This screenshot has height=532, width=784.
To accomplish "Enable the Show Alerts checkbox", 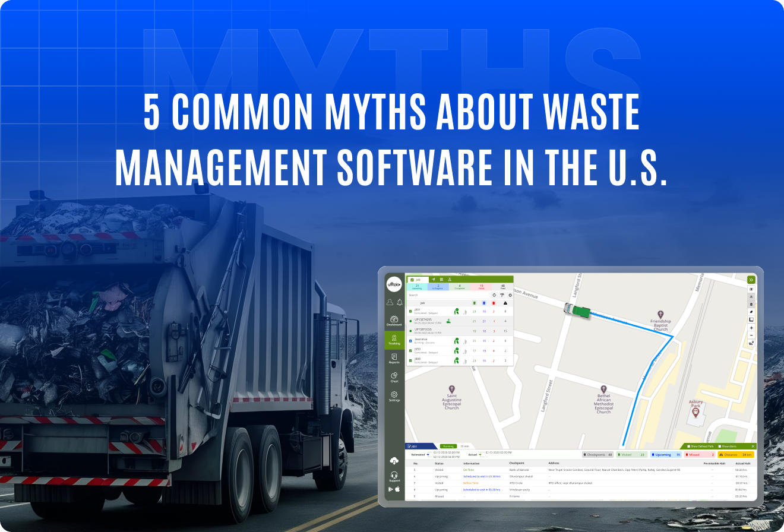I will coord(720,446).
